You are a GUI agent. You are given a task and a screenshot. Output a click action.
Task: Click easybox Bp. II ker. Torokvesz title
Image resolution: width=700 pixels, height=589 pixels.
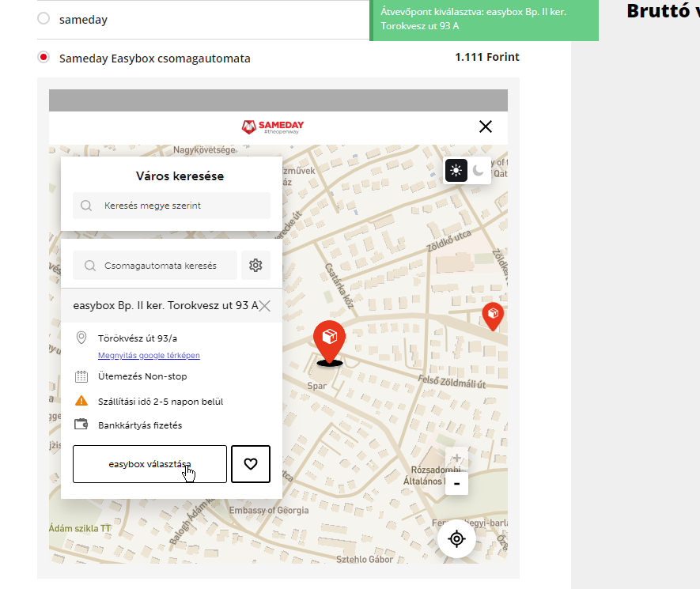(165, 306)
